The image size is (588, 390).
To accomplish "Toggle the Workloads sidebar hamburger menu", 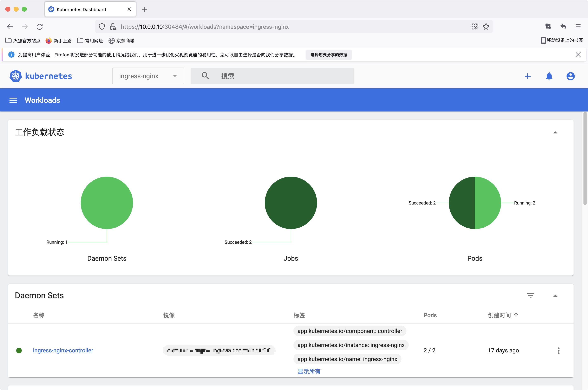I will pyautogui.click(x=13, y=100).
